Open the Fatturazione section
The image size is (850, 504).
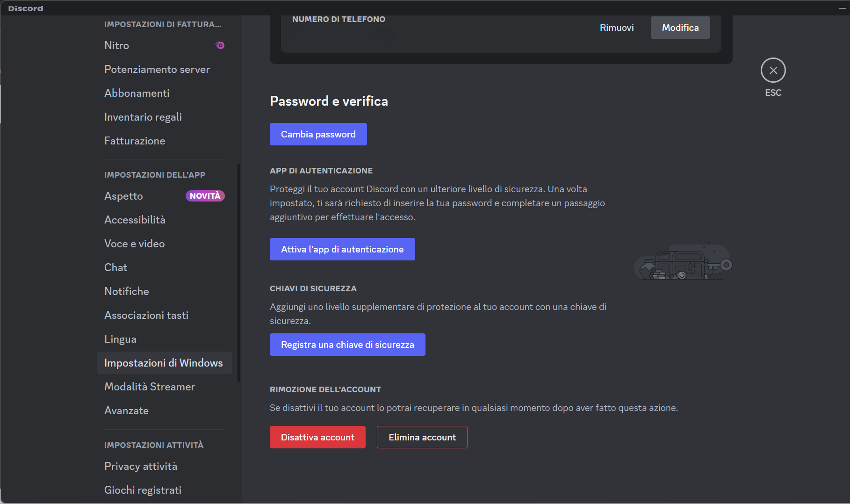[x=135, y=141]
